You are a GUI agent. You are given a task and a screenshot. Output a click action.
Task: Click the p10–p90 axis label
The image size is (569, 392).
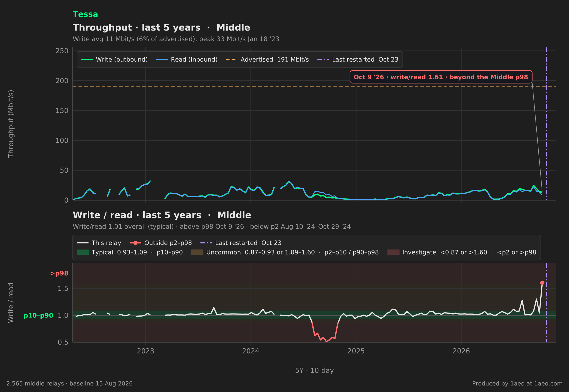tap(38, 315)
